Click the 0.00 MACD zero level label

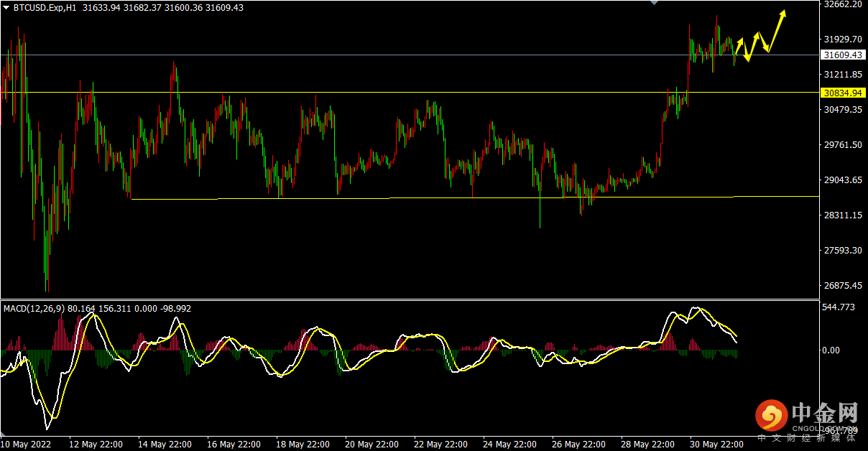click(831, 350)
